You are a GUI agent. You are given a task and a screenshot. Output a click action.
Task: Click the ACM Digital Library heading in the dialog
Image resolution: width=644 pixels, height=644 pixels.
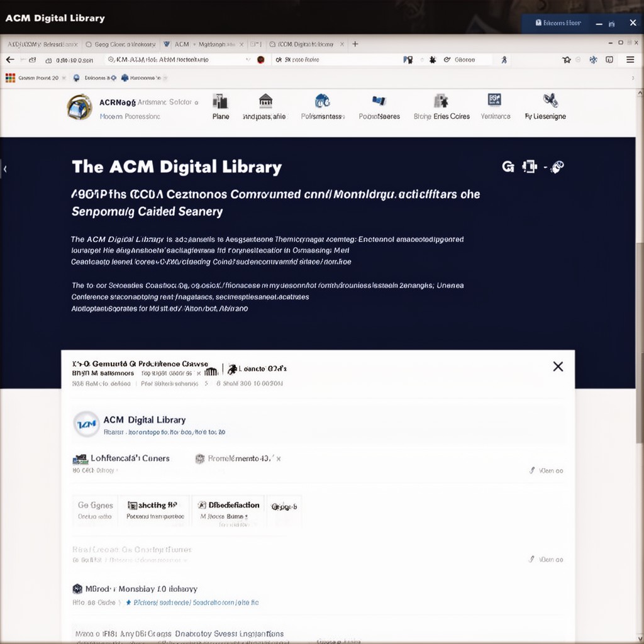[145, 419]
